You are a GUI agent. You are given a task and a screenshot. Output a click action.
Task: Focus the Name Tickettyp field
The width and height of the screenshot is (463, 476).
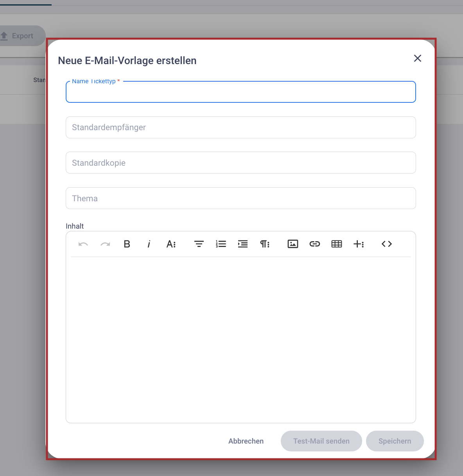coord(241,92)
